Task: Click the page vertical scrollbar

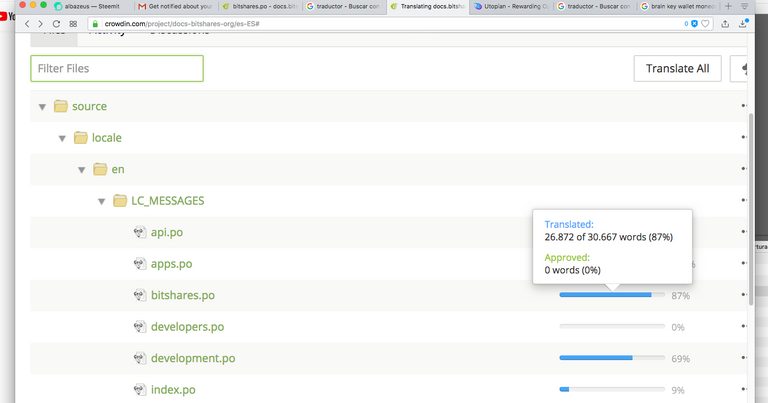Action: (751, 210)
